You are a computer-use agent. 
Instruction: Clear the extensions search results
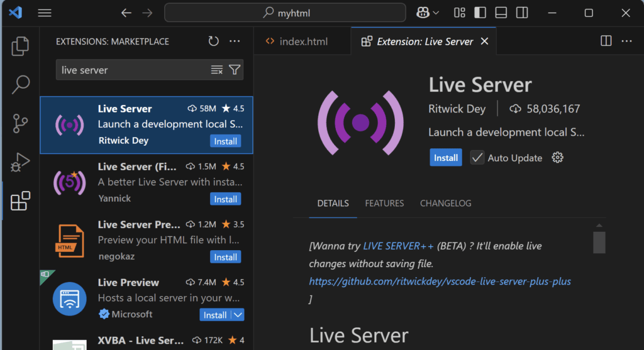pos(216,70)
